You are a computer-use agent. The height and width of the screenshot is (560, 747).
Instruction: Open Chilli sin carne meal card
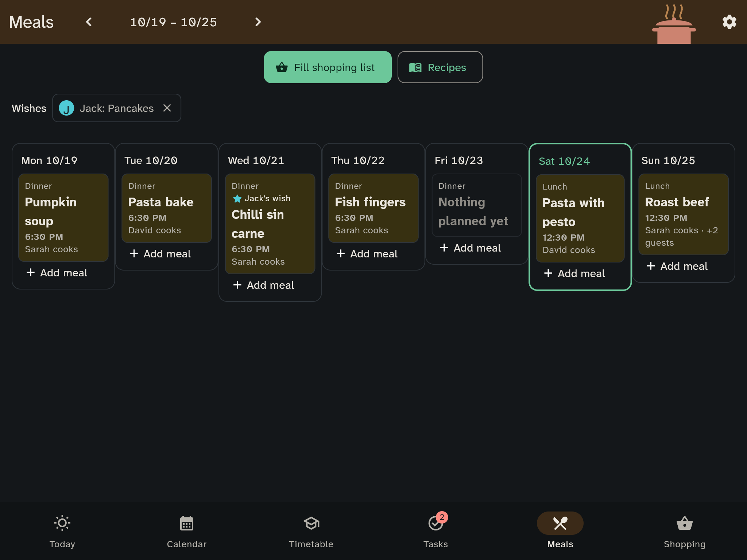point(270,223)
